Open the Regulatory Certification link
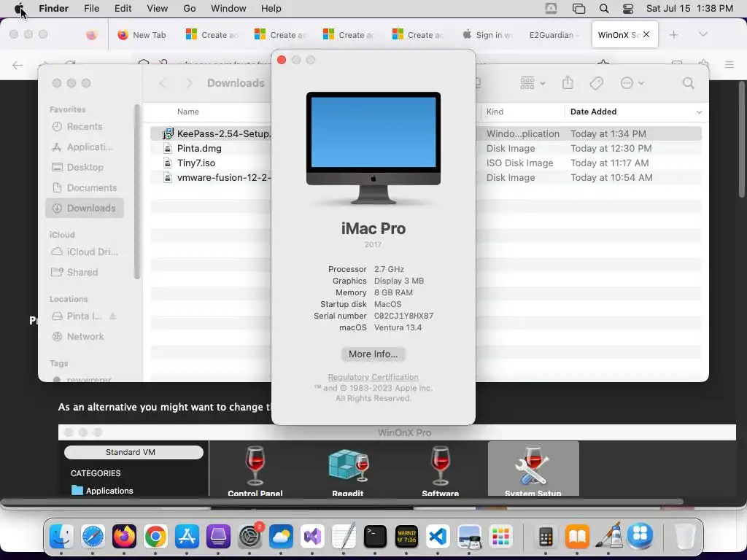 [x=373, y=377]
